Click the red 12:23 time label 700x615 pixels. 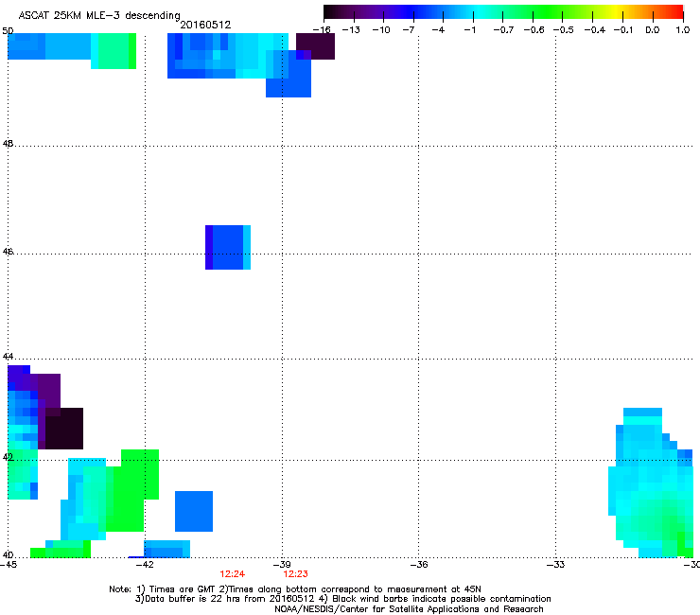295,574
